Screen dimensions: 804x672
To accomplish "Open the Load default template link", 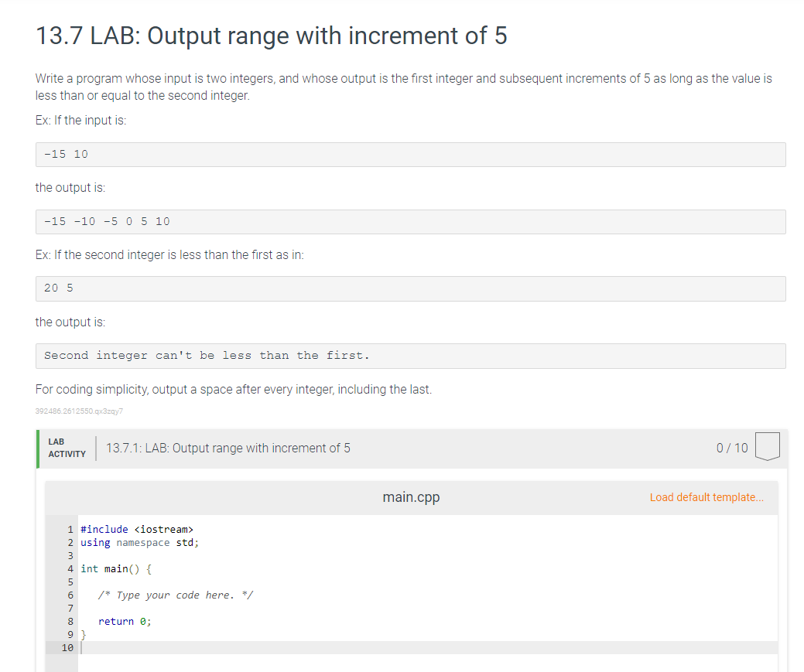I will [706, 497].
